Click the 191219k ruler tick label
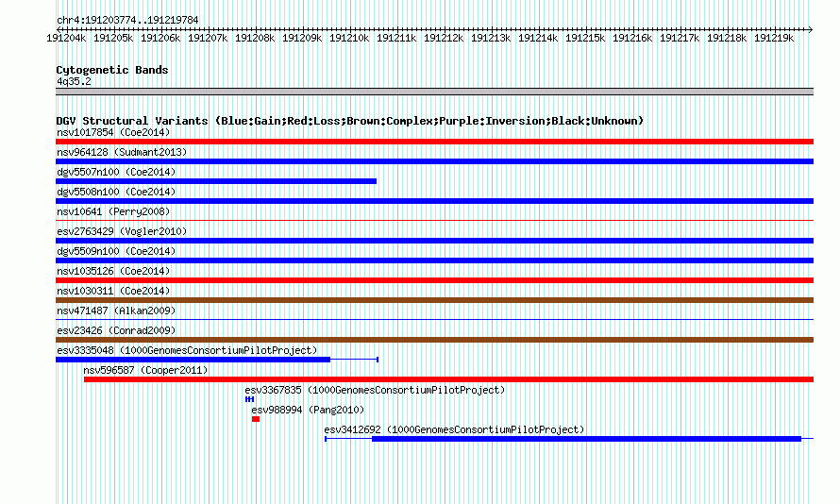 click(774, 38)
